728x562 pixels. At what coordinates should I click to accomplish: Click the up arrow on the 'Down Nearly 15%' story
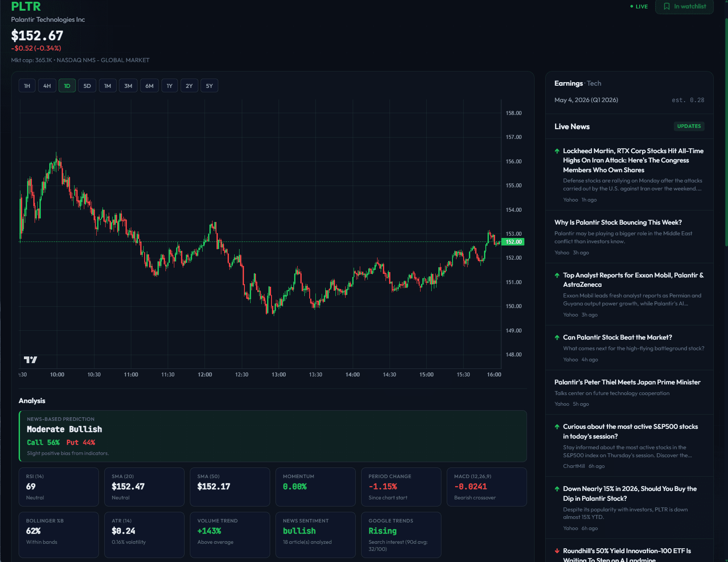(556, 489)
